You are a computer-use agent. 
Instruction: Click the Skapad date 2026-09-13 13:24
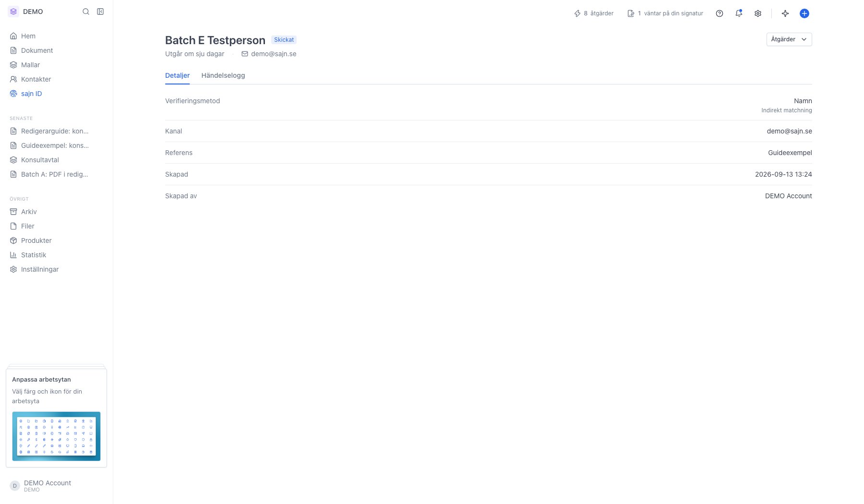[783, 174]
